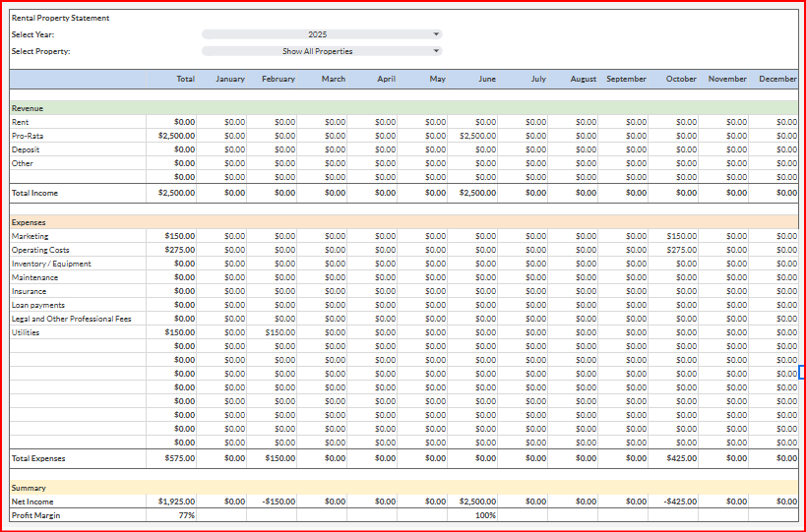
Task: Select the May column header
Action: click(x=422, y=79)
